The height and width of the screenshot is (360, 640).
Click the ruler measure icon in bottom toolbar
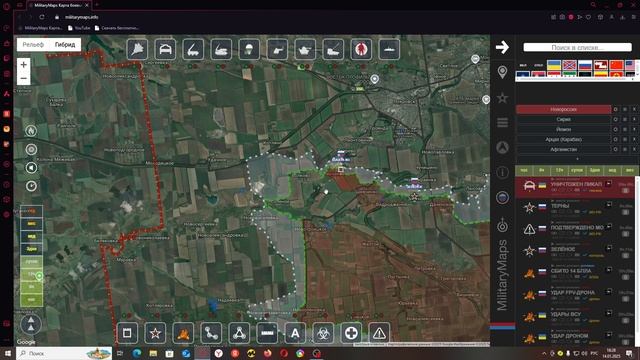[267, 333]
